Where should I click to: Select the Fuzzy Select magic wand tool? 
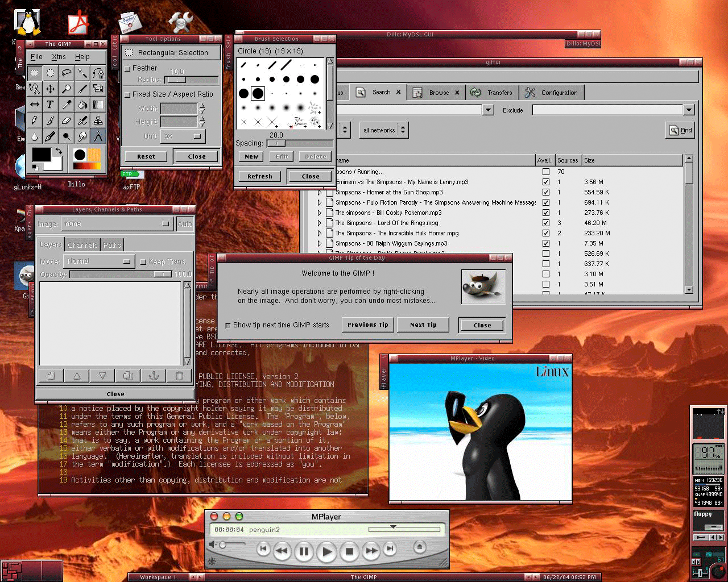(x=82, y=73)
